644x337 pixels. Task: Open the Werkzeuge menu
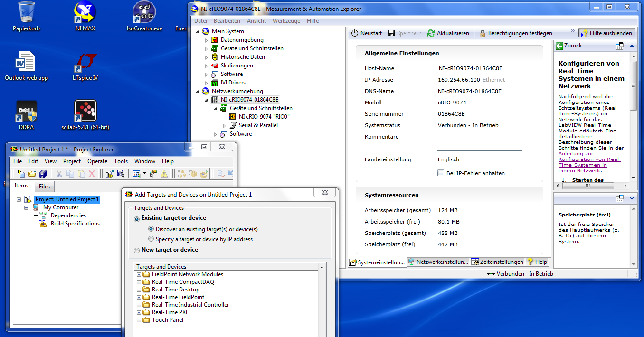286,21
